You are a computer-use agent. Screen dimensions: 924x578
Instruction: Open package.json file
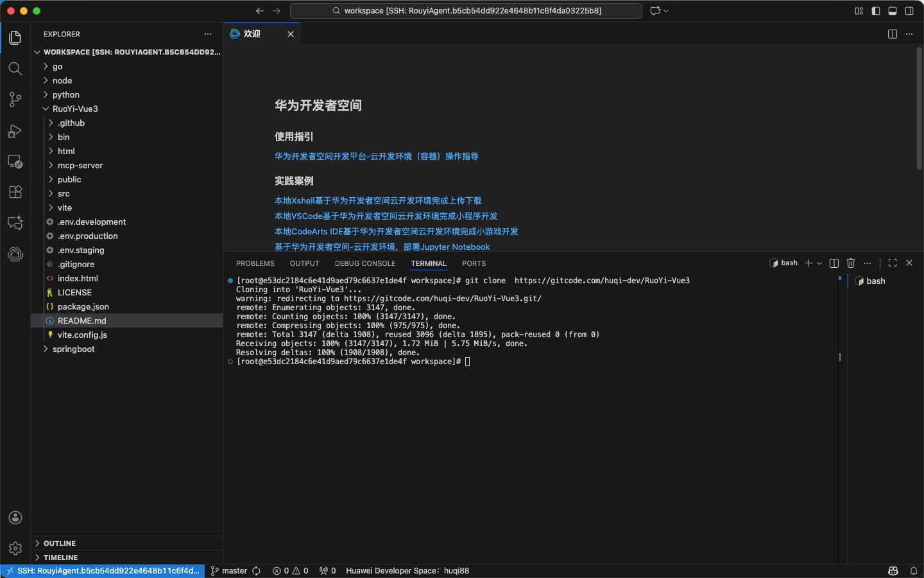[126, 307]
